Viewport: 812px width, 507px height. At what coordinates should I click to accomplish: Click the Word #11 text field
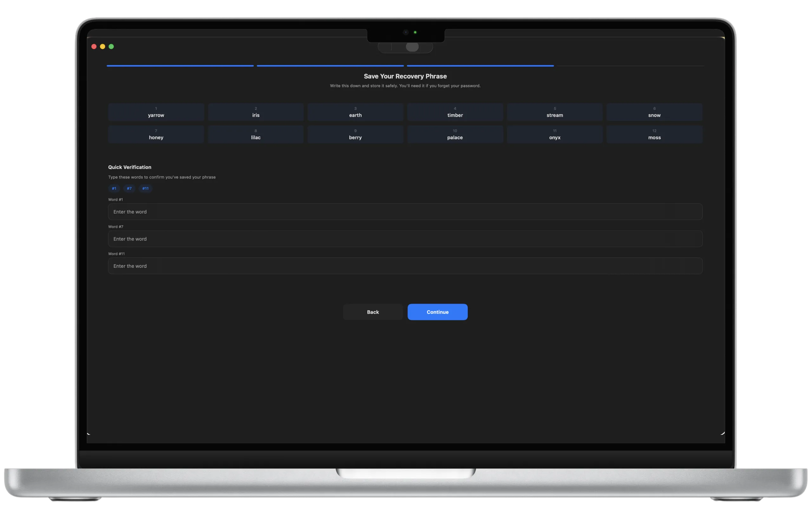point(405,266)
